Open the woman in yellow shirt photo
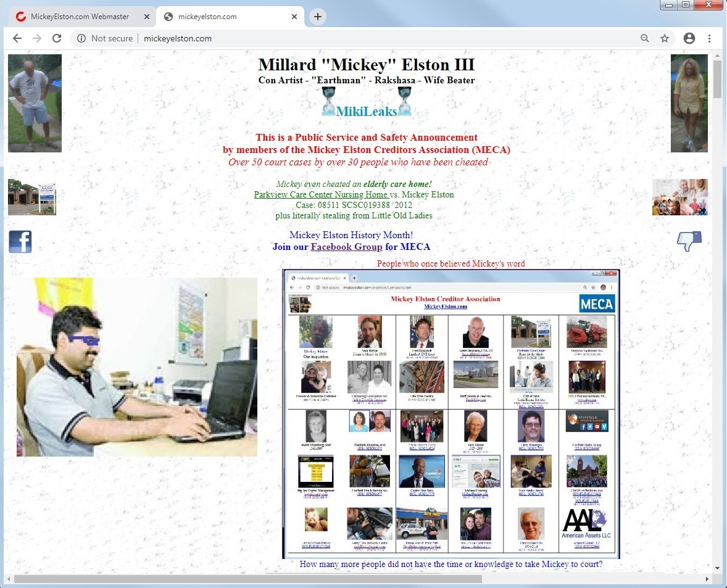This screenshot has height=588, width=727. point(689,103)
